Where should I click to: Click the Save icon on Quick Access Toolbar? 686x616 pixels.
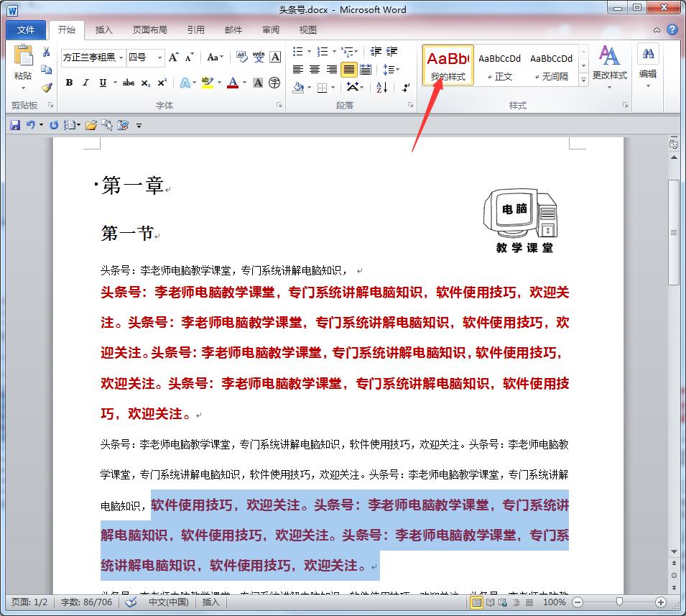pos(15,124)
